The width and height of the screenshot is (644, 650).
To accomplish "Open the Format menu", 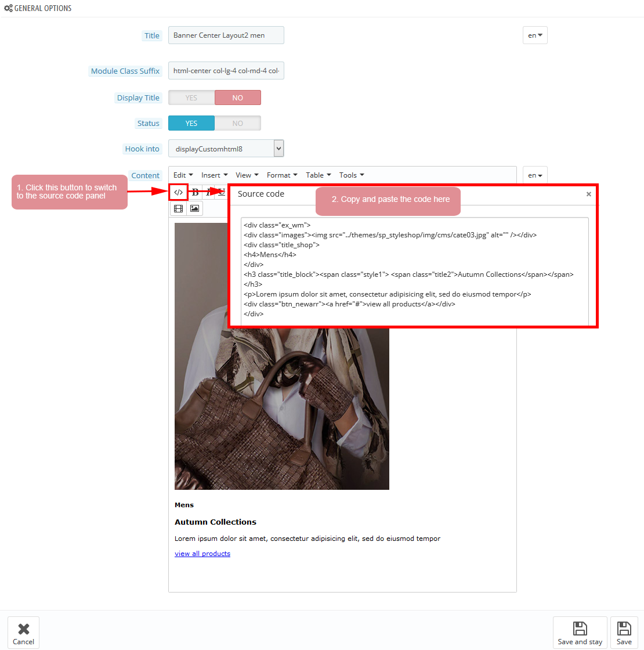I will 282,175.
